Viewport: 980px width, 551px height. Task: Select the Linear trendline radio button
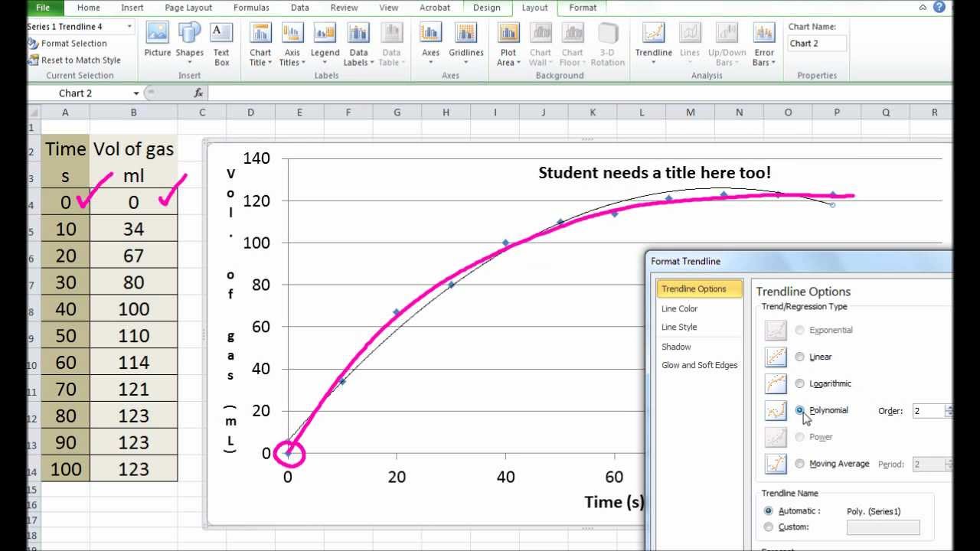tap(800, 357)
